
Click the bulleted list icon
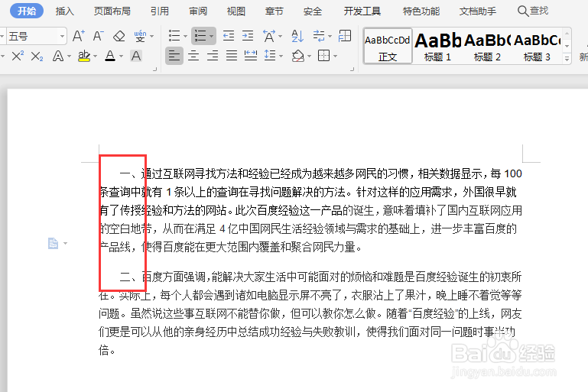[x=174, y=36]
